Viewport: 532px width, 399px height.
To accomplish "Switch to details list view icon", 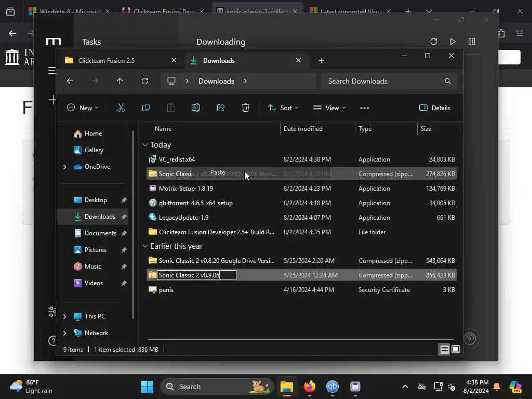I will (445, 350).
